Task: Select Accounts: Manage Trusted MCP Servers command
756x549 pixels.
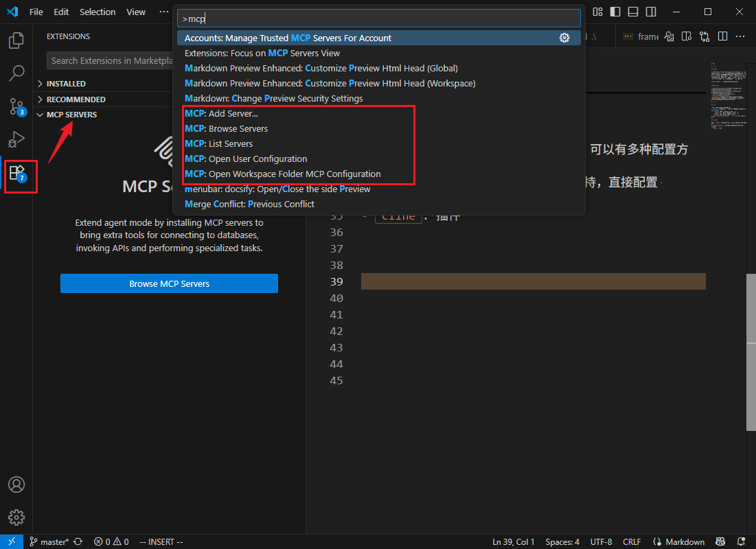Action: pyautogui.click(x=378, y=38)
